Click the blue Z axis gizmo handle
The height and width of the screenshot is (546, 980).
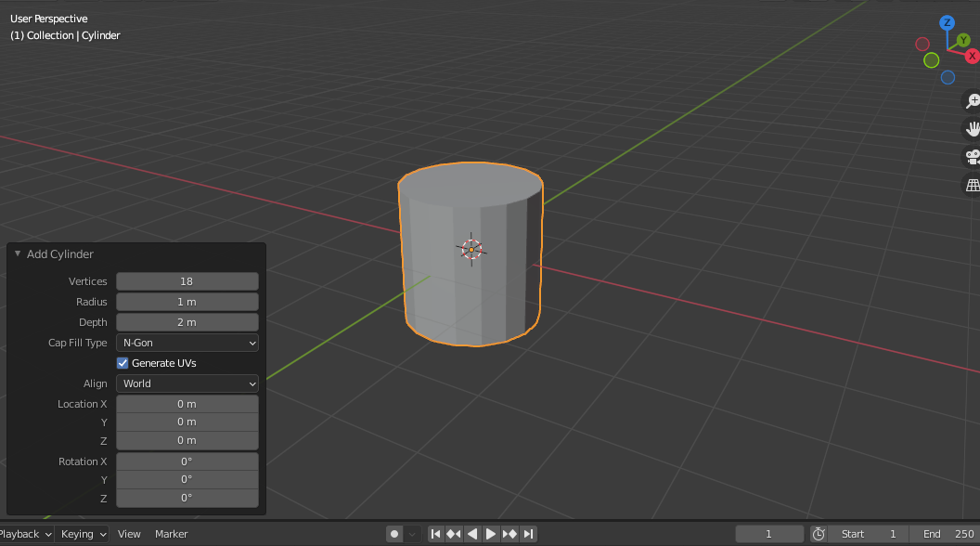[947, 23]
